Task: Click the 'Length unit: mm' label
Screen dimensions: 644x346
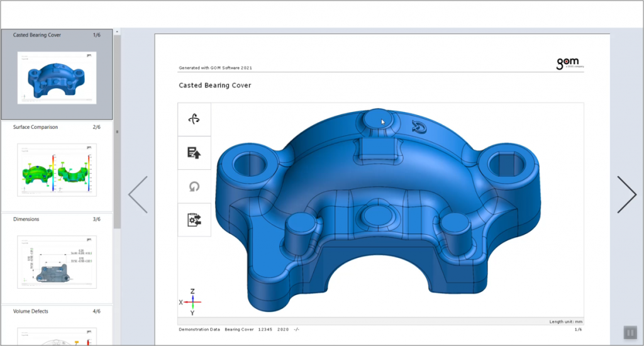Action: click(x=565, y=321)
